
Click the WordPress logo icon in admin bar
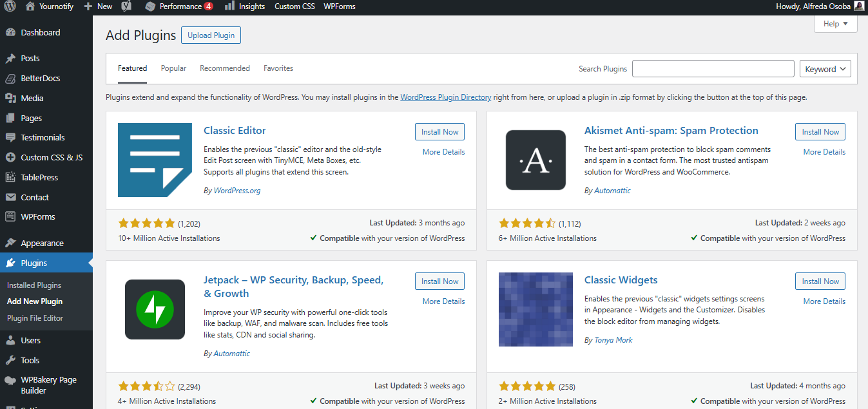[x=10, y=6]
